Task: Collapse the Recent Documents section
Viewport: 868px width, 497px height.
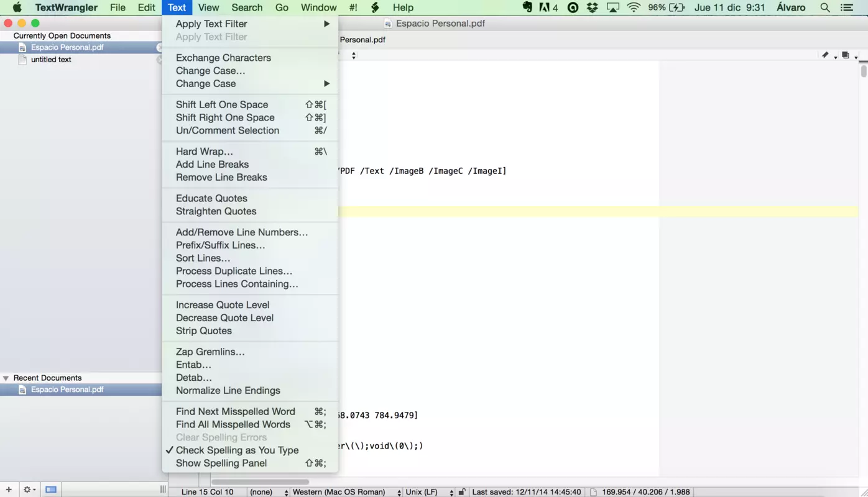Action: (6, 378)
